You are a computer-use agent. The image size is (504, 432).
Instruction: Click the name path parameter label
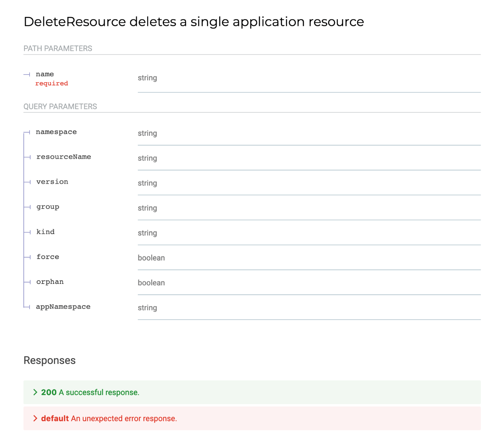45,74
